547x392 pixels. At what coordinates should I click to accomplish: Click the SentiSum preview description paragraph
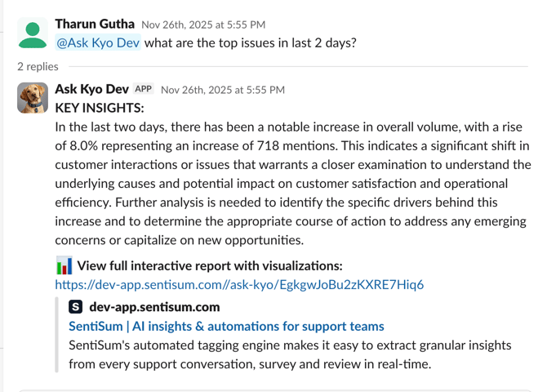click(x=290, y=354)
